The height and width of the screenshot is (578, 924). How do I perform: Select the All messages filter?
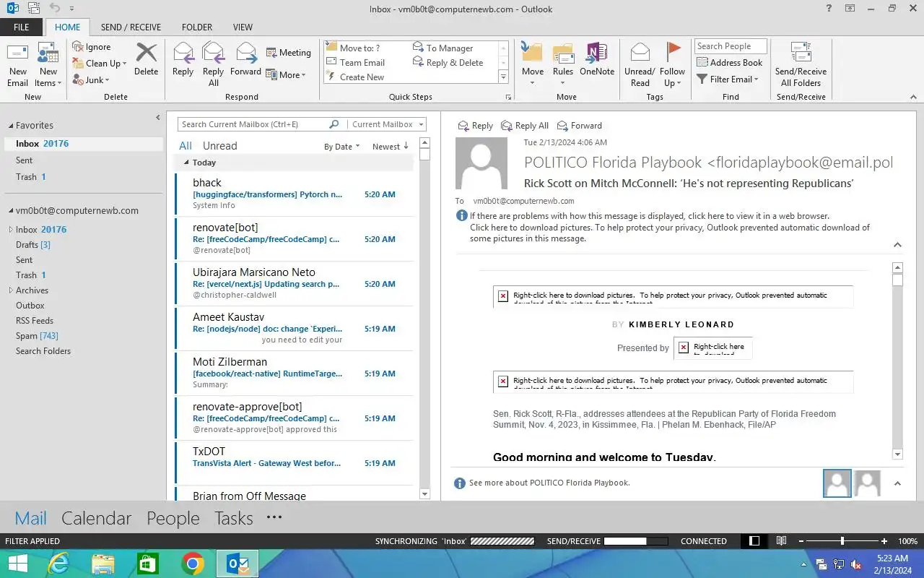pyautogui.click(x=186, y=146)
